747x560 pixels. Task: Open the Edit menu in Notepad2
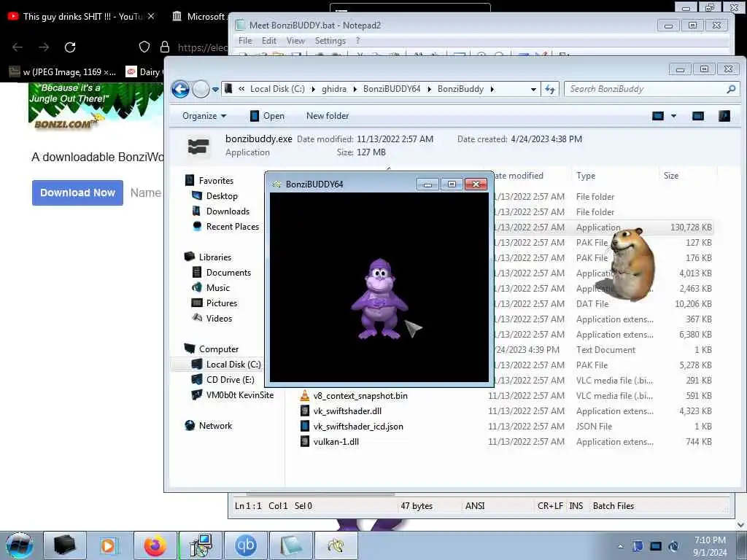268,41
